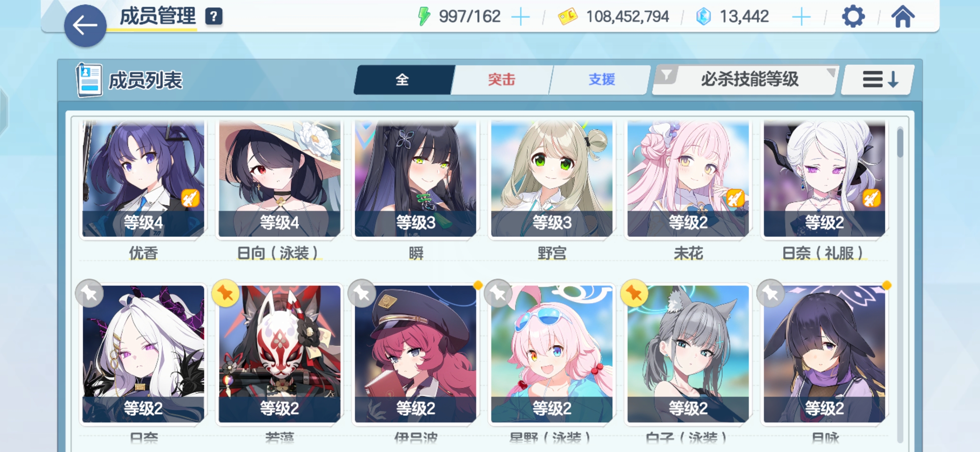Toggle the pin on 日奈 card
Image resolution: width=980 pixels, height=452 pixels.
pyautogui.click(x=89, y=293)
